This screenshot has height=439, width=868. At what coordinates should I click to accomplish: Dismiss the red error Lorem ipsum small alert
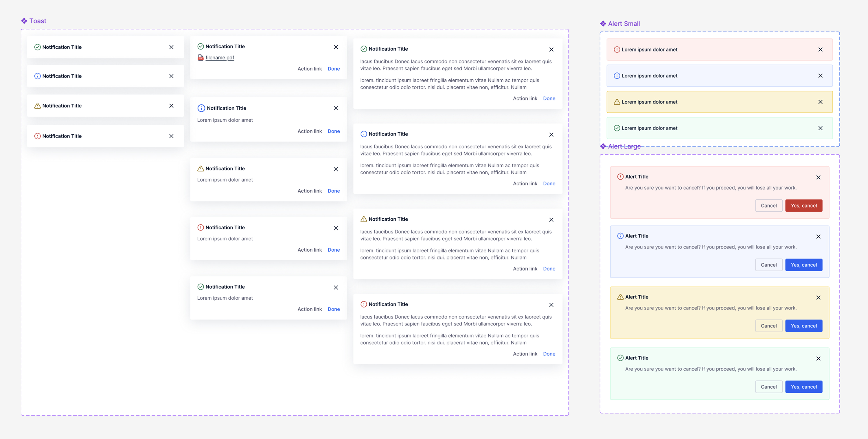[820, 50]
